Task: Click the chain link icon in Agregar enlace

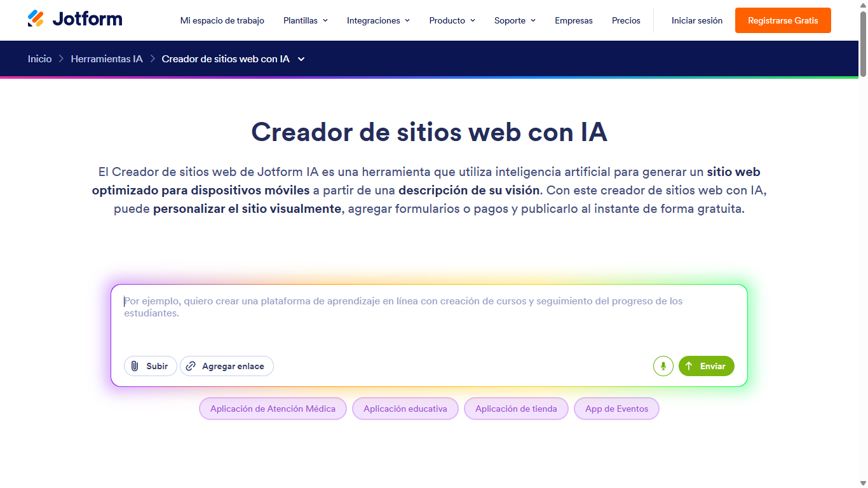Action: click(191, 366)
